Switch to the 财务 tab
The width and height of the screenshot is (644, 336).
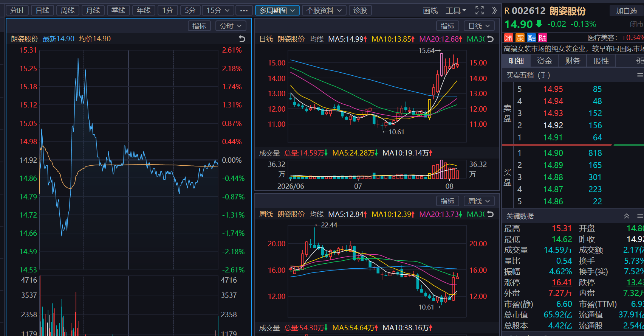tap(573, 61)
